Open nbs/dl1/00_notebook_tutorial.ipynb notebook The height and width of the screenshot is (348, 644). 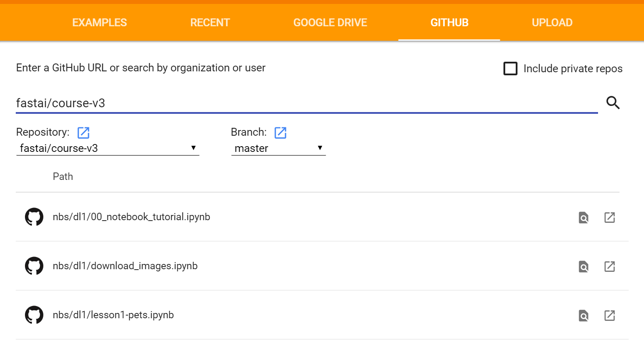pyautogui.click(x=131, y=217)
